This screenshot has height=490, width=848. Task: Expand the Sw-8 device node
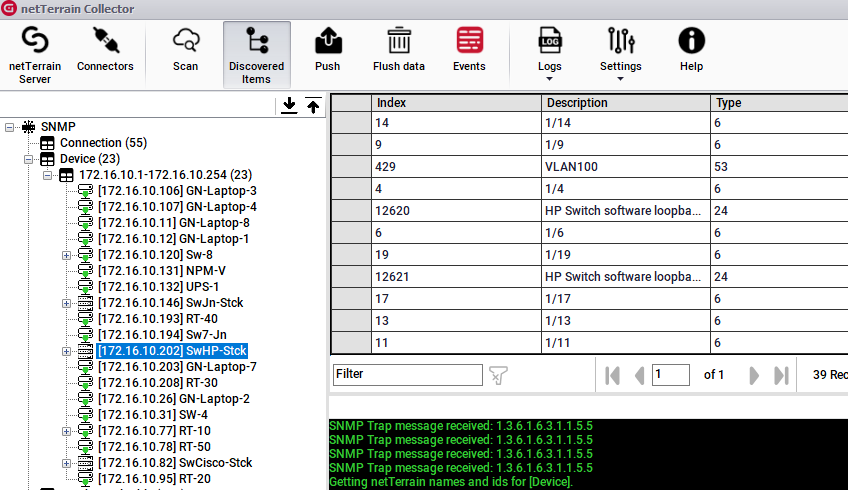coord(67,255)
